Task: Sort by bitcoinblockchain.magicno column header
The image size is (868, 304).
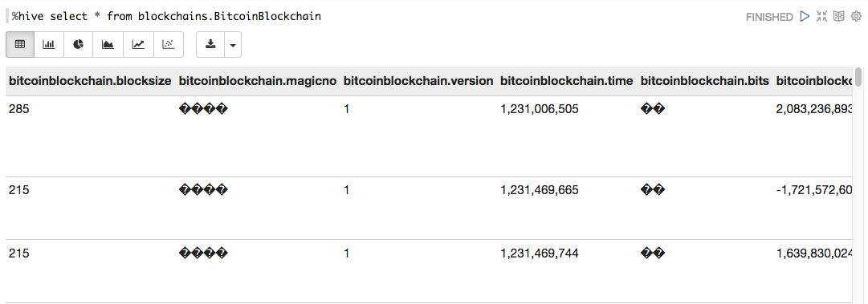Action: coord(258,81)
